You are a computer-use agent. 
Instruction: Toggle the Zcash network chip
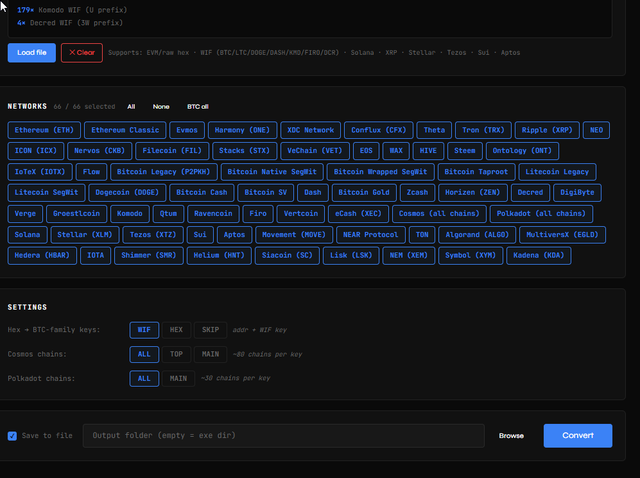tap(417, 192)
